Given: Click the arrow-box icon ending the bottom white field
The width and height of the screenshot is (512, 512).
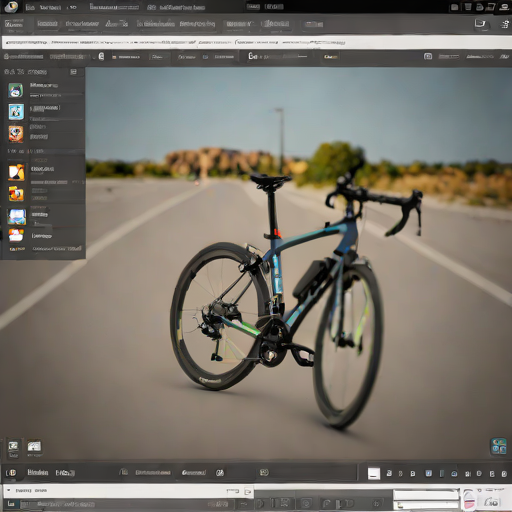Looking at the screenshot, I should tap(248, 491).
